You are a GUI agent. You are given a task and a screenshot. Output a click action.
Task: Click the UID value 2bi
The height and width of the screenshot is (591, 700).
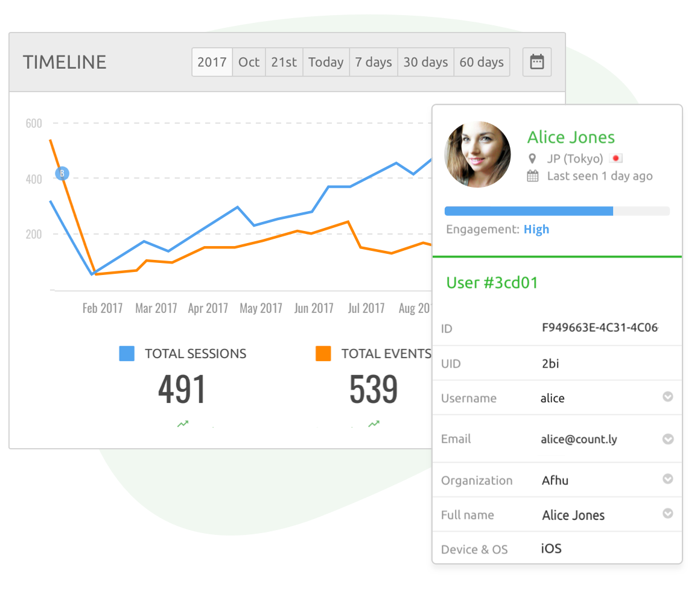[x=550, y=364]
